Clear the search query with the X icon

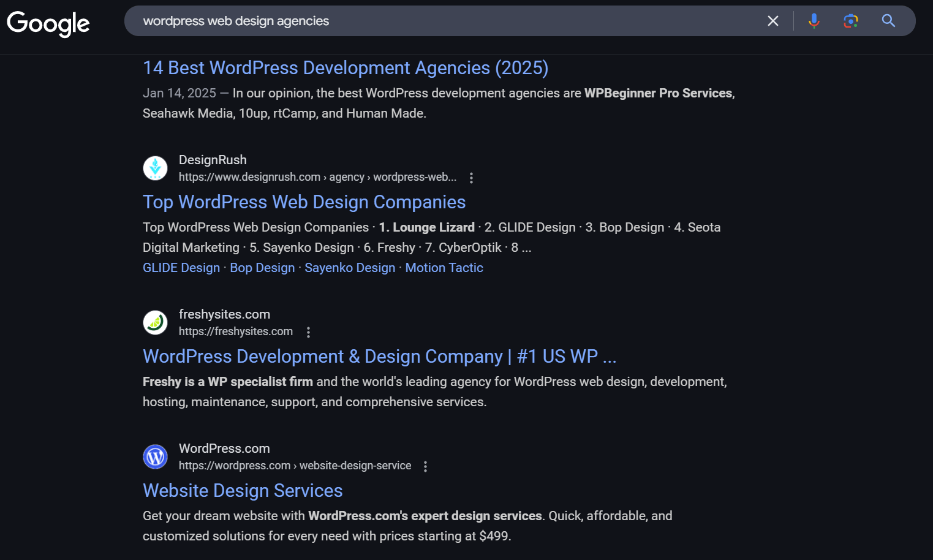773,21
